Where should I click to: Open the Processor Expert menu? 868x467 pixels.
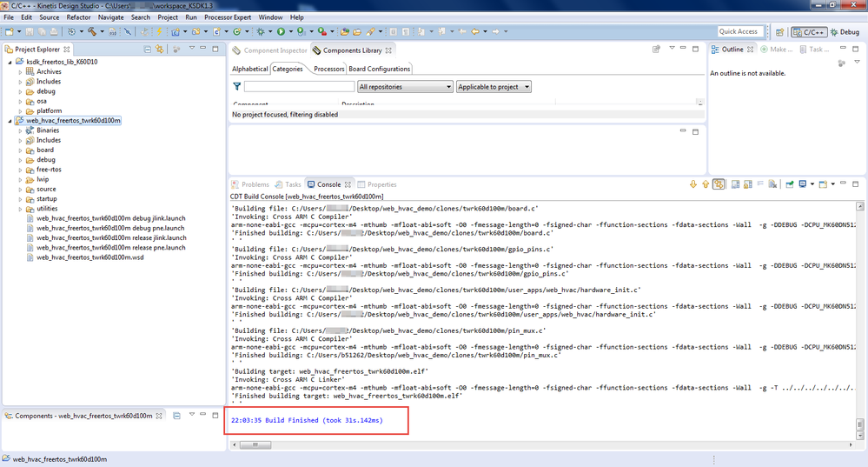(x=228, y=17)
